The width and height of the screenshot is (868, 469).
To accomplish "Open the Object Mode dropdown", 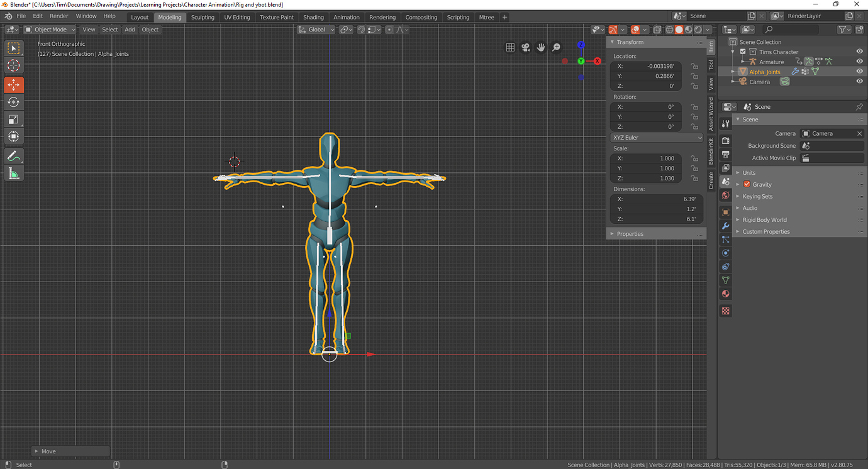I will pos(49,29).
